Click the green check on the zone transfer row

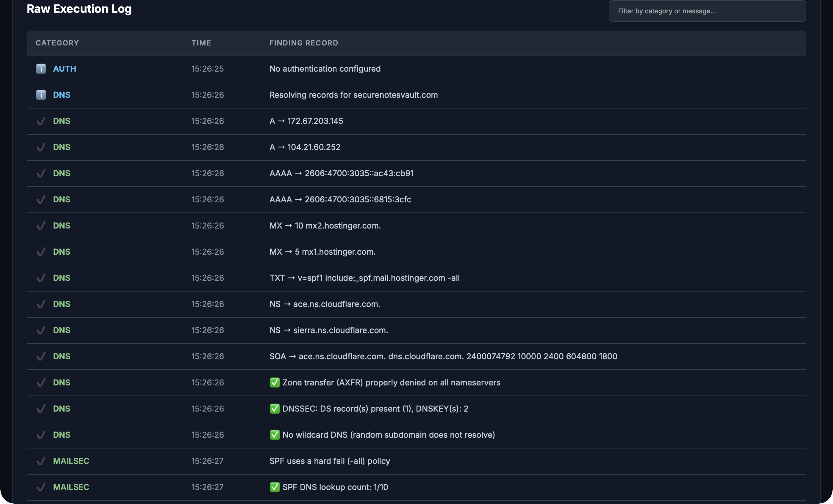tap(275, 382)
